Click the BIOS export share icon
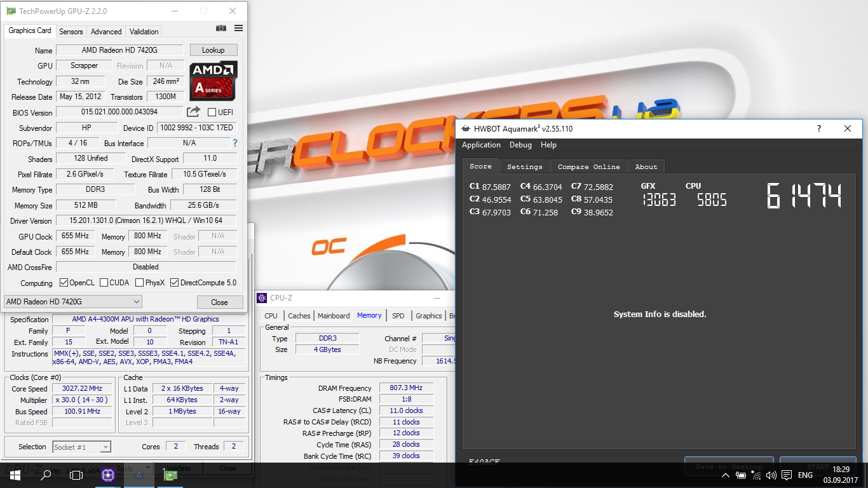Viewport: 868px width, 488px height. pyautogui.click(x=193, y=112)
